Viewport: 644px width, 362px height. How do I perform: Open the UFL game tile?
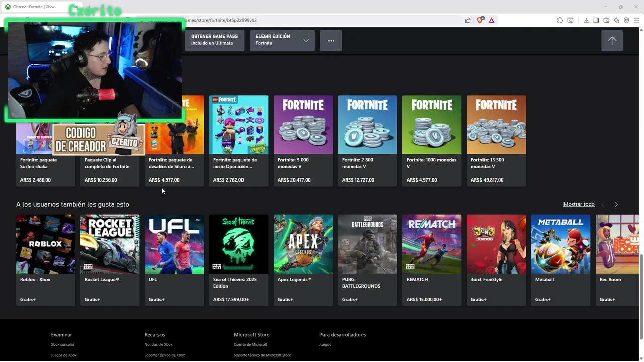(x=174, y=260)
